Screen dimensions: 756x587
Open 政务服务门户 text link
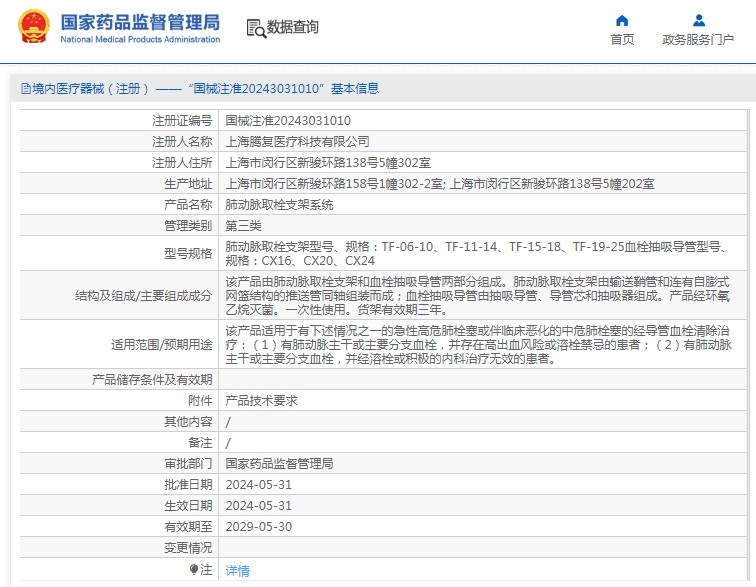pos(698,40)
